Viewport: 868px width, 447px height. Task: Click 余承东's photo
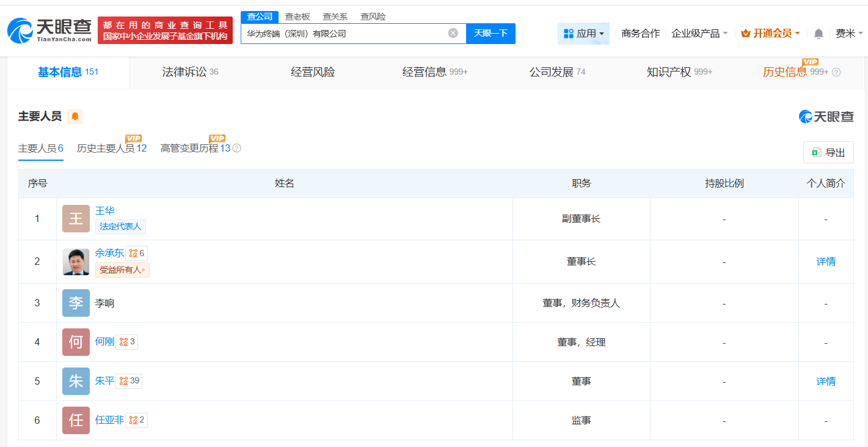pos(76,262)
